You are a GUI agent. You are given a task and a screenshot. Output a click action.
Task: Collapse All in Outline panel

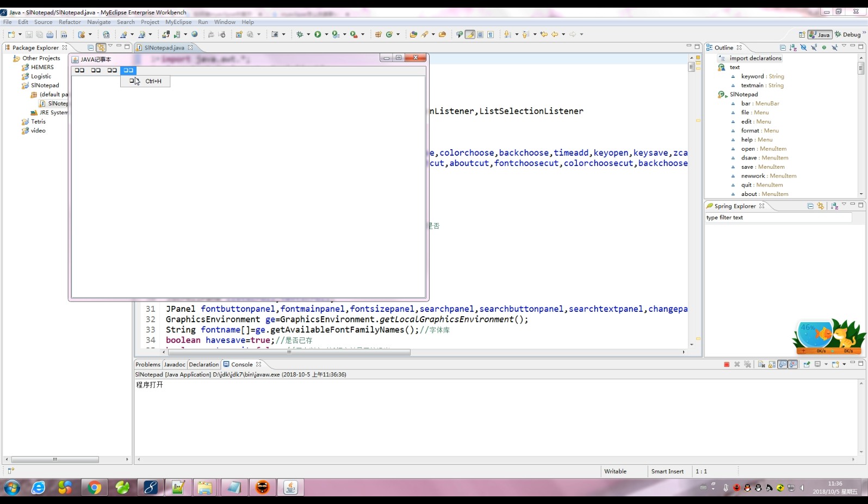(x=783, y=47)
